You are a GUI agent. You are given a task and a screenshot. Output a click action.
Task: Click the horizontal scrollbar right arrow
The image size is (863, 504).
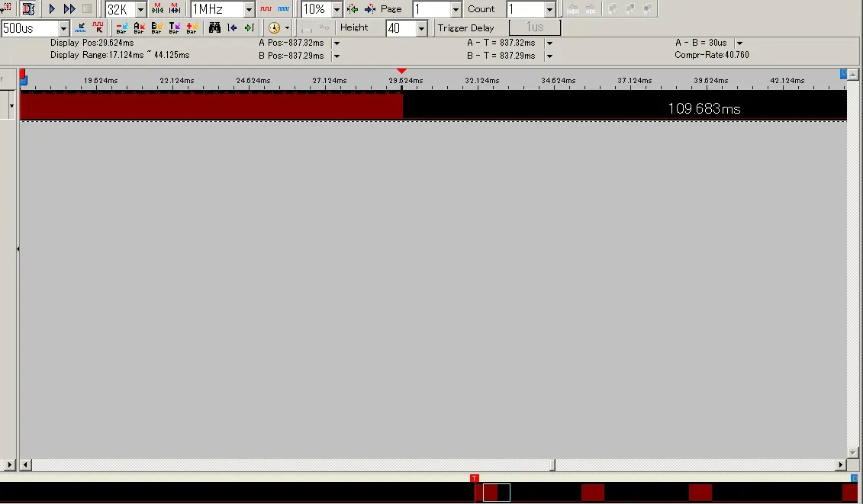pyautogui.click(x=841, y=464)
